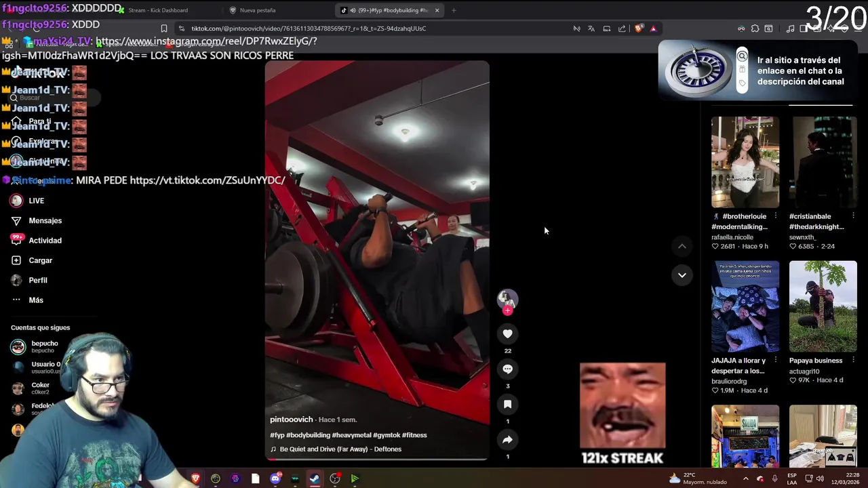The image size is (868, 488).
Task: Open Steam in taskbar
Action: click(315, 479)
